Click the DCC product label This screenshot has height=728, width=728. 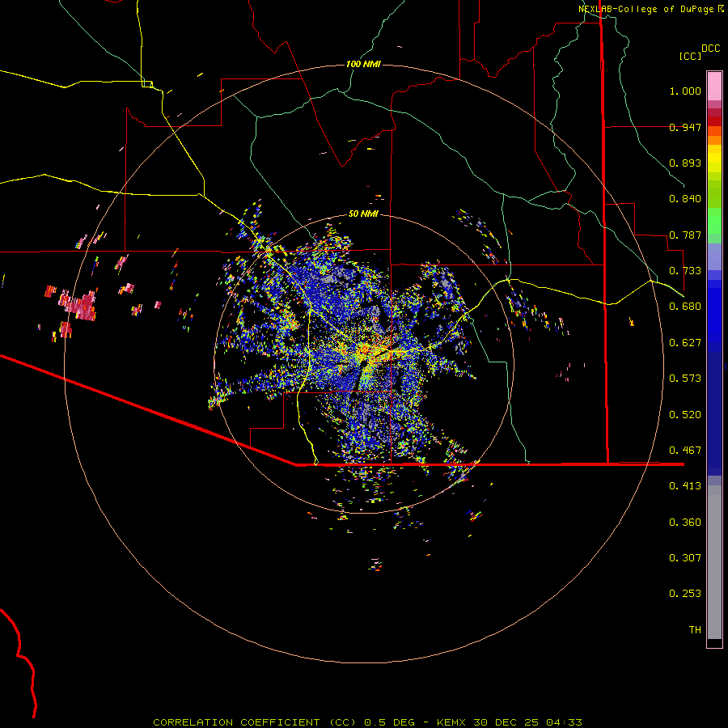coord(711,49)
